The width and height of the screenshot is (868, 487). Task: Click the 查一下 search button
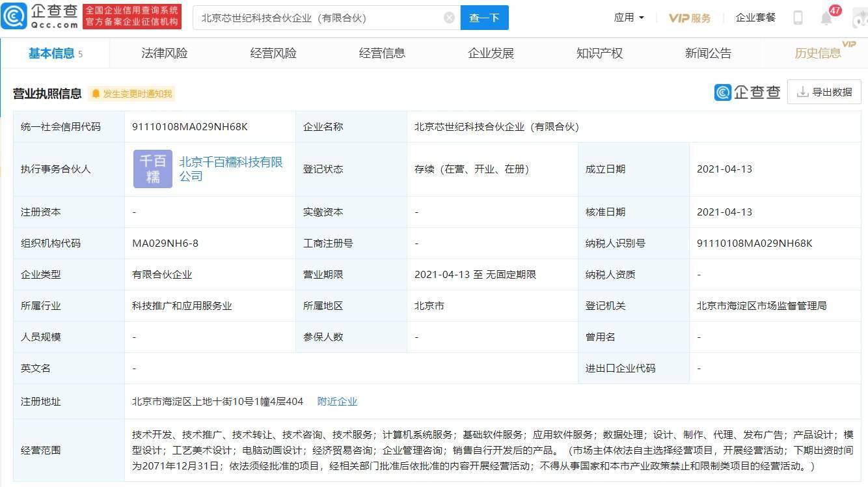[484, 18]
